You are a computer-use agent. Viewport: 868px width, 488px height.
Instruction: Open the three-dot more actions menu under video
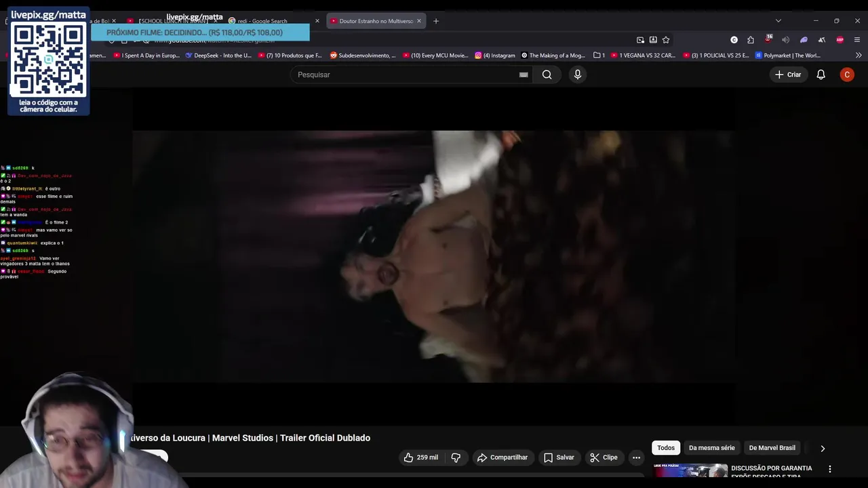coord(636,457)
